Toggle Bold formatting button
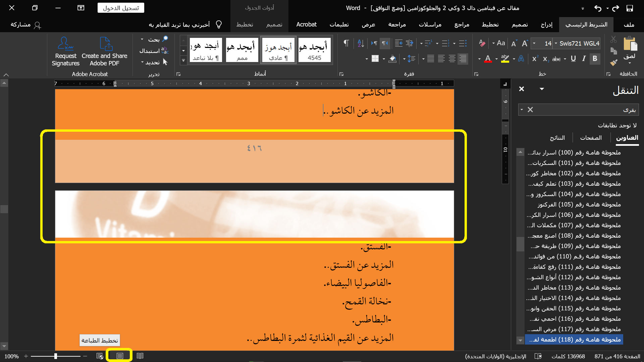Screen dimensions: 644x362 tap(595, 59)
